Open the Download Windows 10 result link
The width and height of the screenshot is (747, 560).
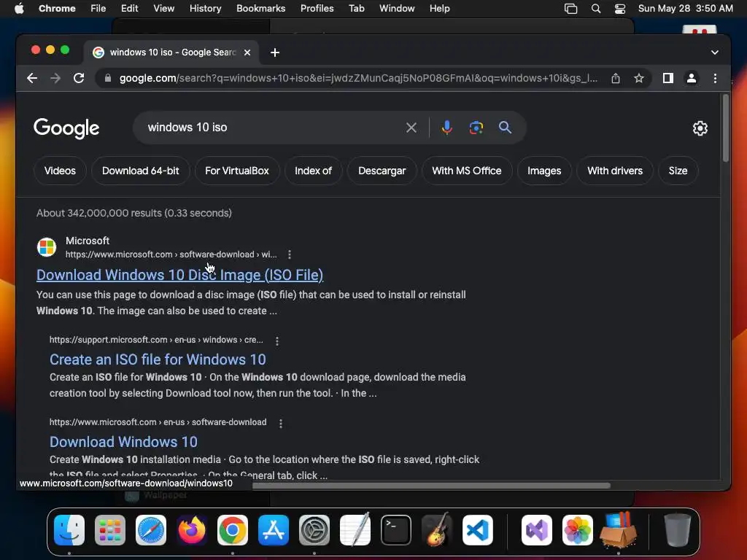coord(123,442)
